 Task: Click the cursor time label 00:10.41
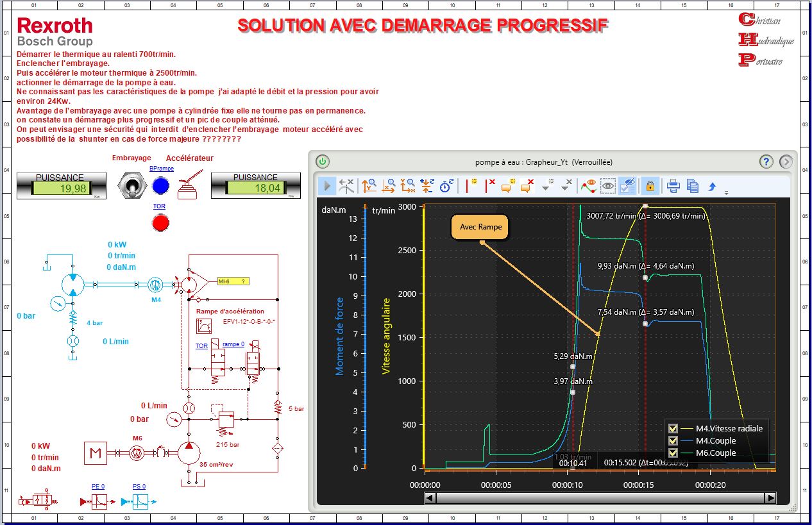(x=573, y=462)
